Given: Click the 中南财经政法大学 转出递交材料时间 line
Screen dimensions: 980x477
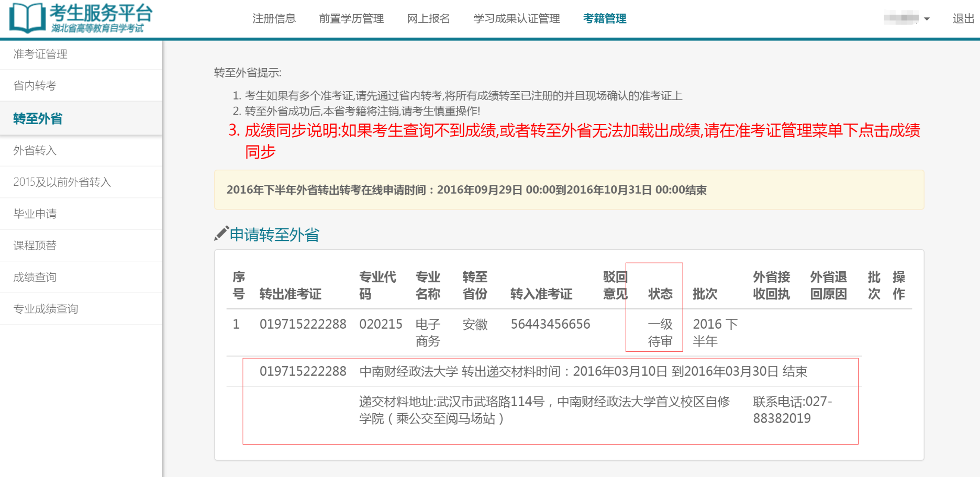Looking at the screenshot, I should [x=583, y=371].
